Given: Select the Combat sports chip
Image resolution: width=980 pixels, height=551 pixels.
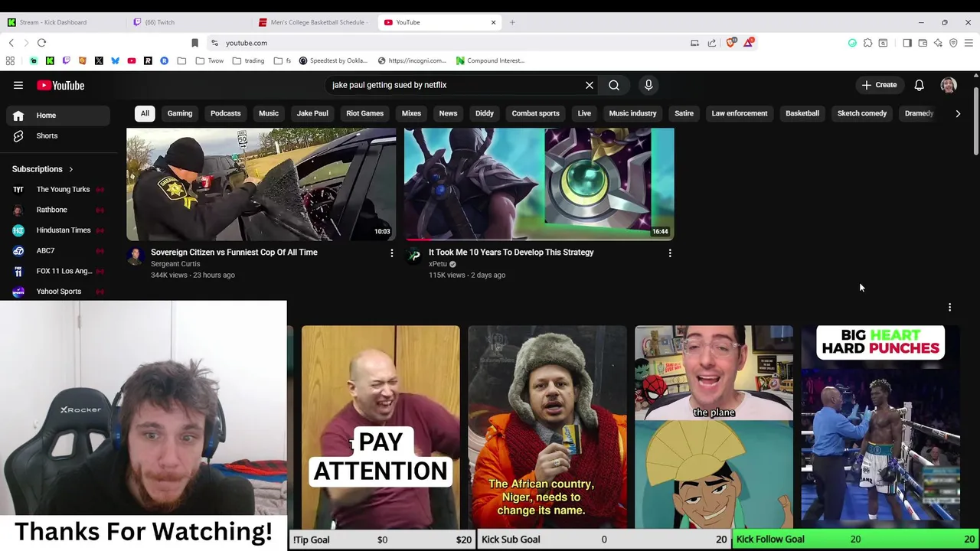Looking at the screenshot, I should pos(535,113).
